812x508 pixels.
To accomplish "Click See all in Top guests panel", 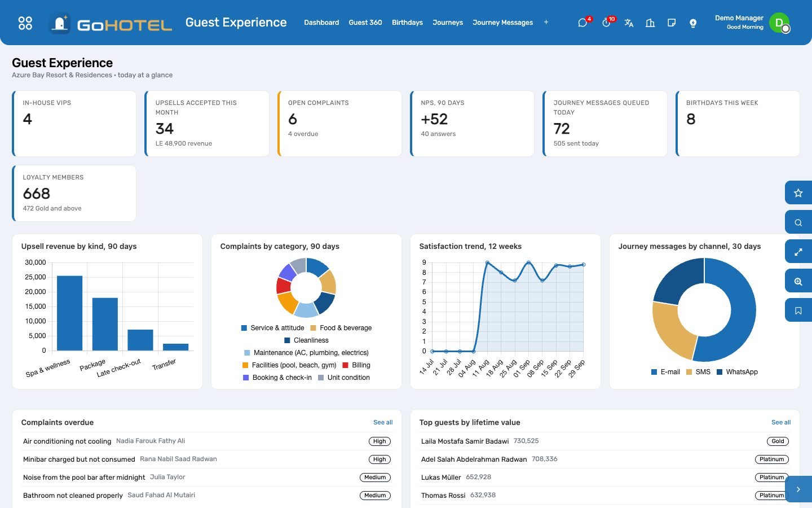I will pos(781,422).
